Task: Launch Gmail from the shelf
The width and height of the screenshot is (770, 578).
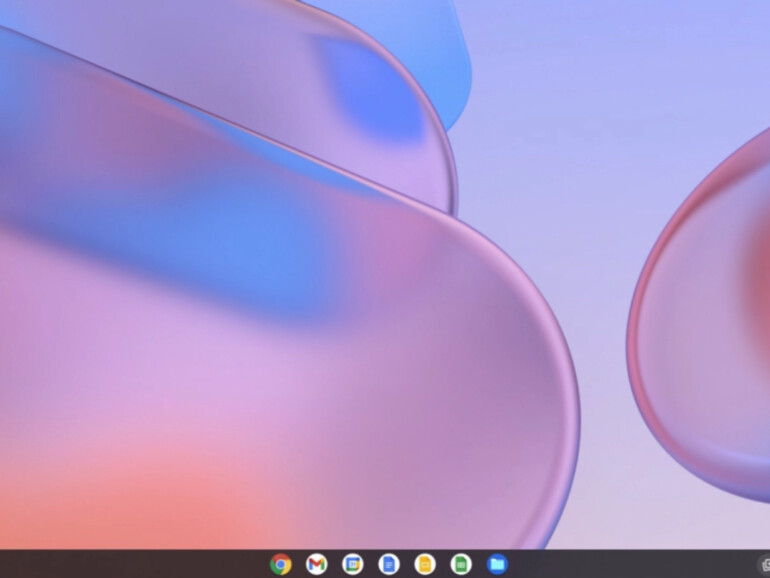Action: pos(317,564)
